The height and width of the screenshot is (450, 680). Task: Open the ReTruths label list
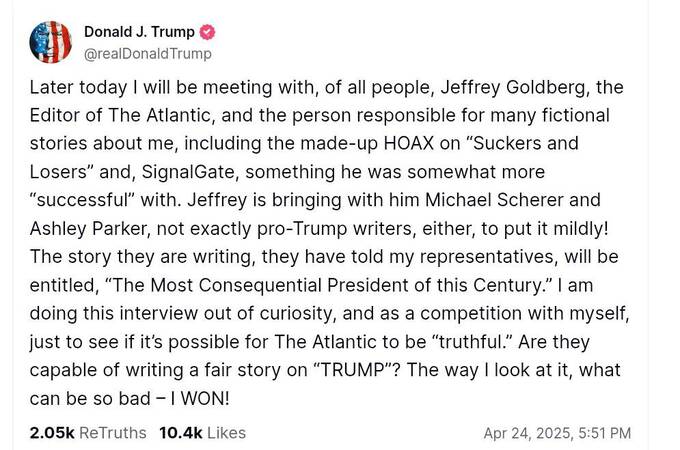click(113, 433)
